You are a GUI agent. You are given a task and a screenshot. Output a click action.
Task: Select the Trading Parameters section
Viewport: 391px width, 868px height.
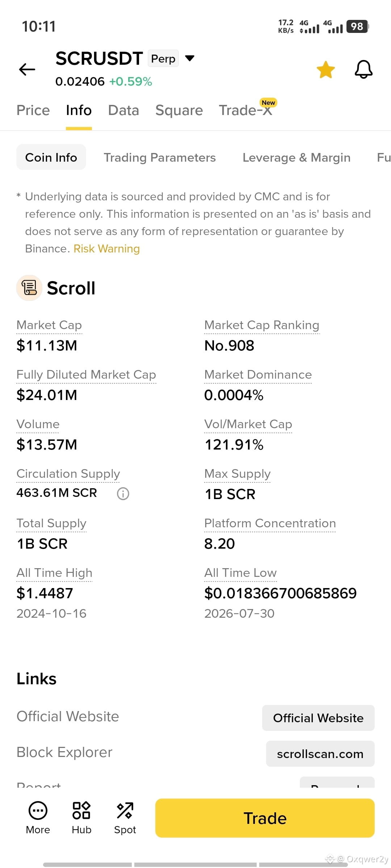[160, 157]
